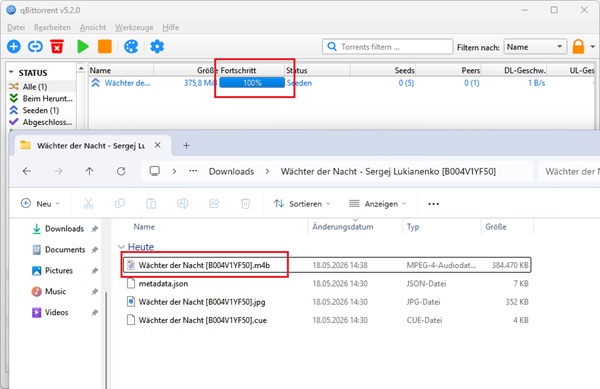The image size is (600, 389).
Task: Open the Filtern nach Name dropdown
Action: pos(535,47)
